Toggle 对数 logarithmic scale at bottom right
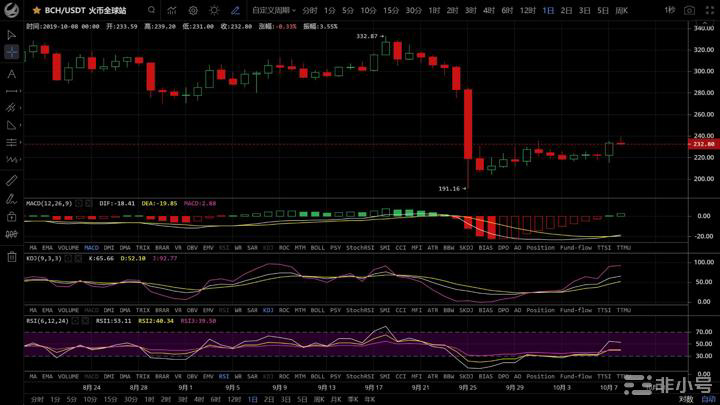The width and height of the screenshot is (720, 405). (686, 399)
